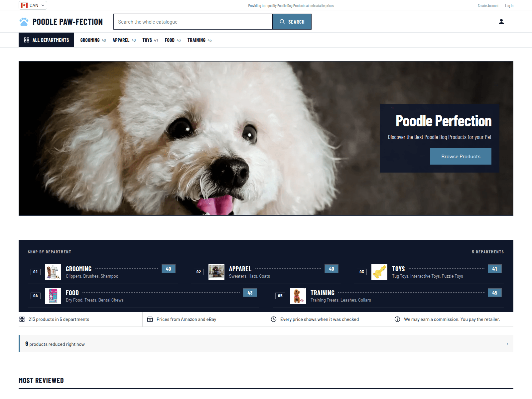Viewport: 532px width, 399px height.
Task: Click the 'Dry Food, Treats, Dental Chews' text
Action: pos(94,300)
